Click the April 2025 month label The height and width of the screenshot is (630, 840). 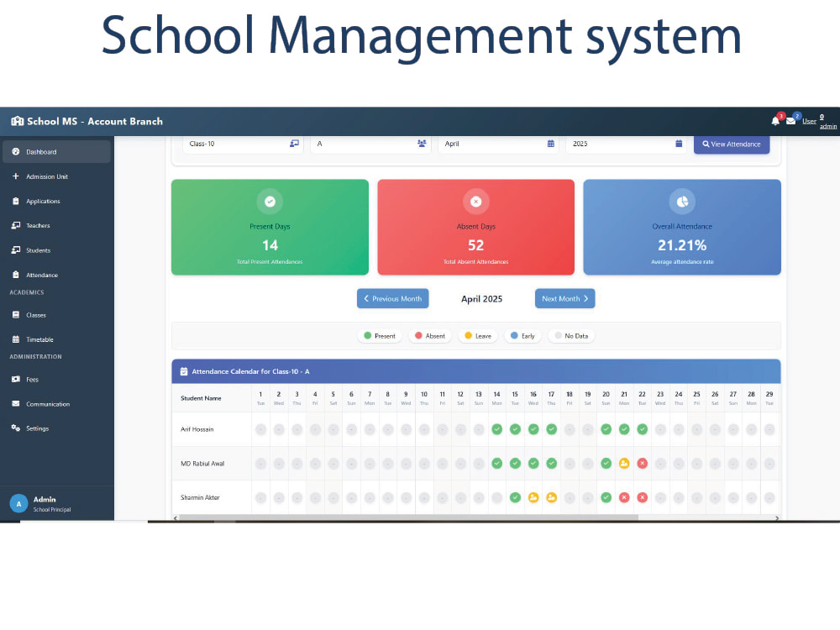click(481, 299)
